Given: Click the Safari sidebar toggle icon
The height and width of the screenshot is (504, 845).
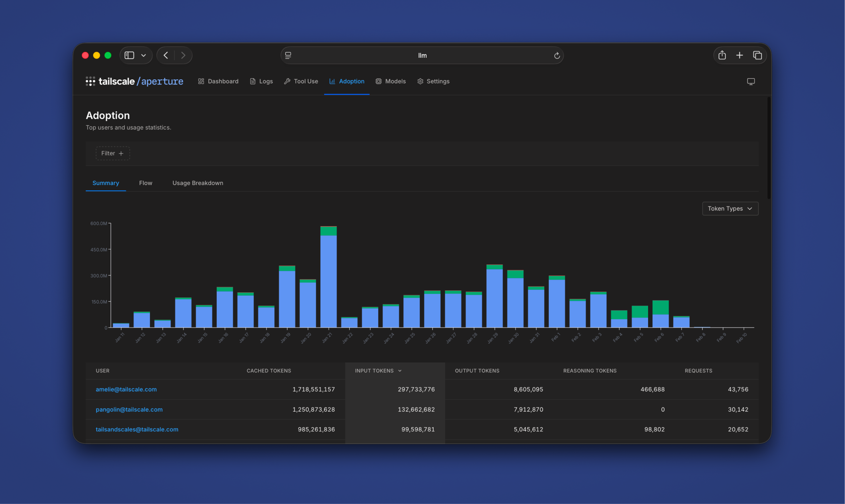Looking at the screenshot, I should click(129, 55).
